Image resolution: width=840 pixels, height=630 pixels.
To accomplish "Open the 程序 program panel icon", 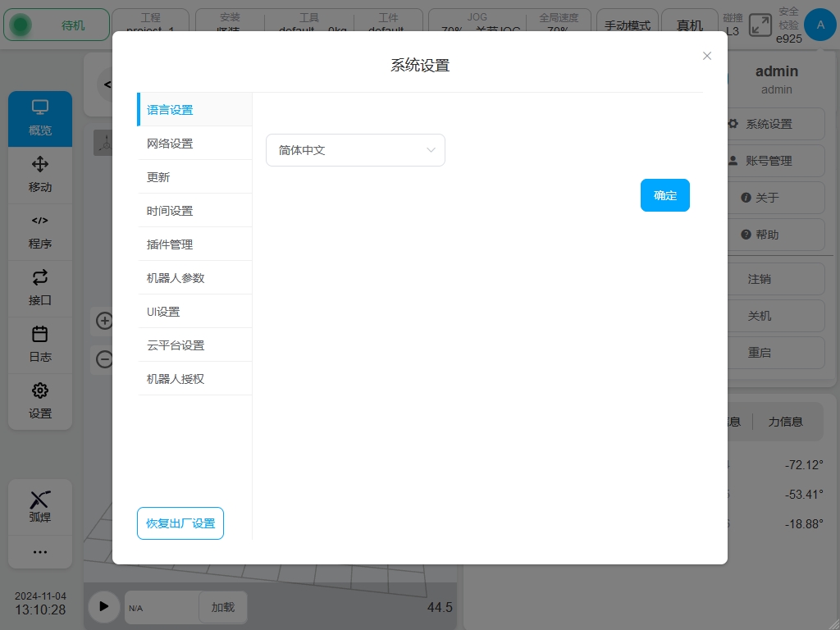I will (x=40, y=221).
